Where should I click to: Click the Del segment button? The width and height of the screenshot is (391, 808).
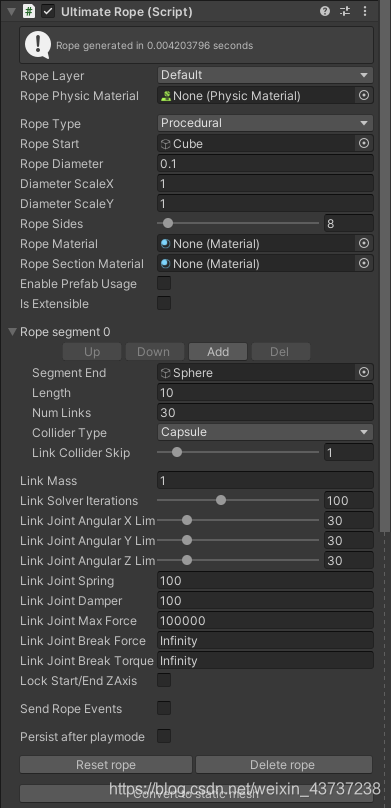(281, 351)
